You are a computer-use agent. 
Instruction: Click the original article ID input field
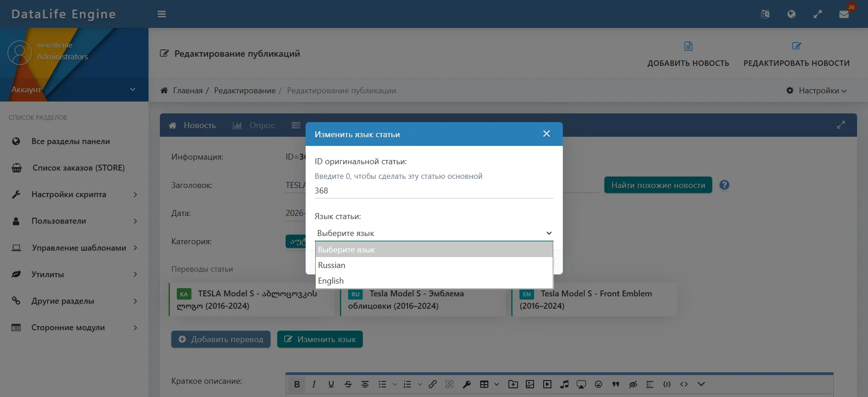(434, 191)
